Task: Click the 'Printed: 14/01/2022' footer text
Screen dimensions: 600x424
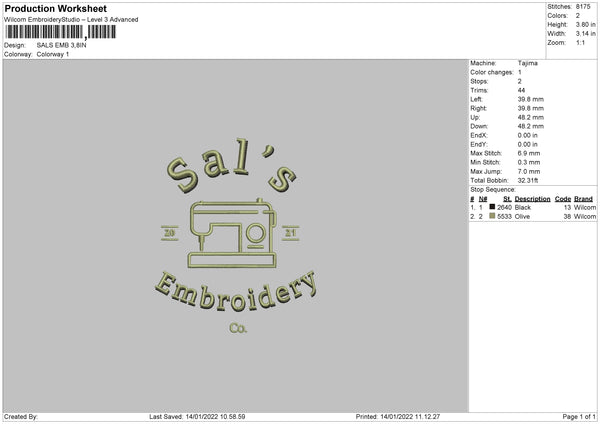Action: click(398, 416)
